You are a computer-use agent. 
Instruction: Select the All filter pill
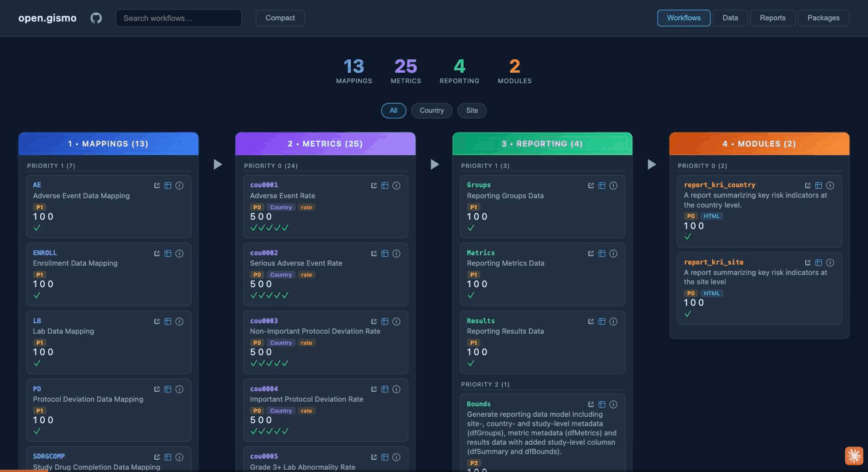coord(394,110)
